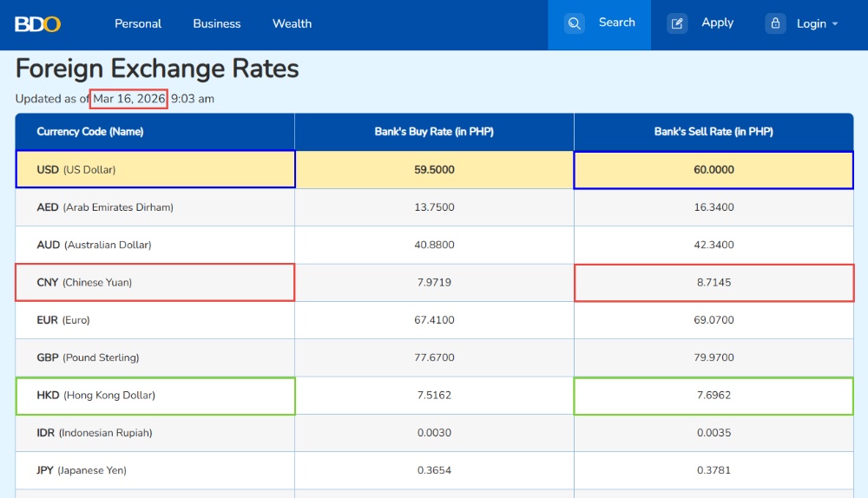Open the Business menu
The image size is (868, 498).
pos(217,23)
